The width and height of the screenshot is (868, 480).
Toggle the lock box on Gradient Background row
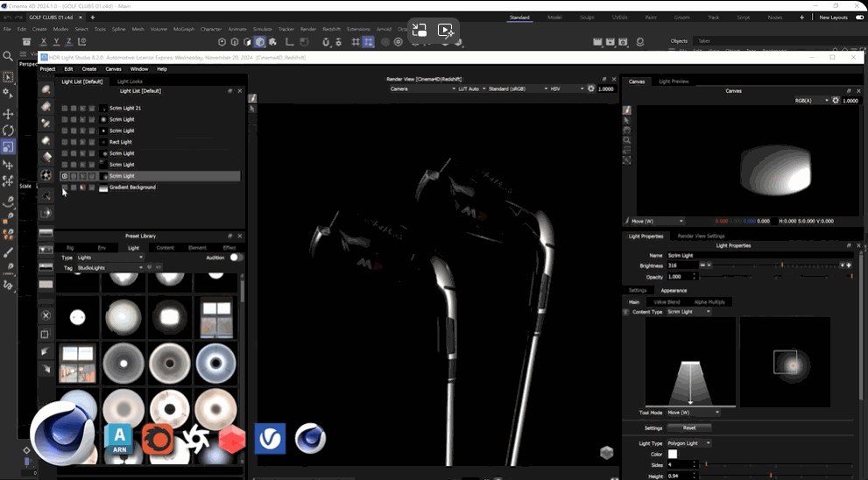point(82,187)
